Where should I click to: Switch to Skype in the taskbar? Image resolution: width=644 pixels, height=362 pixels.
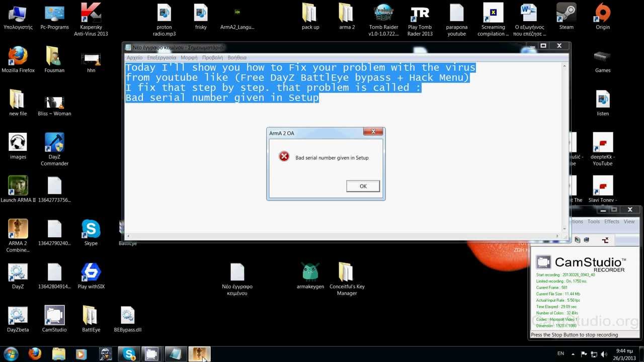click(129, 354)
